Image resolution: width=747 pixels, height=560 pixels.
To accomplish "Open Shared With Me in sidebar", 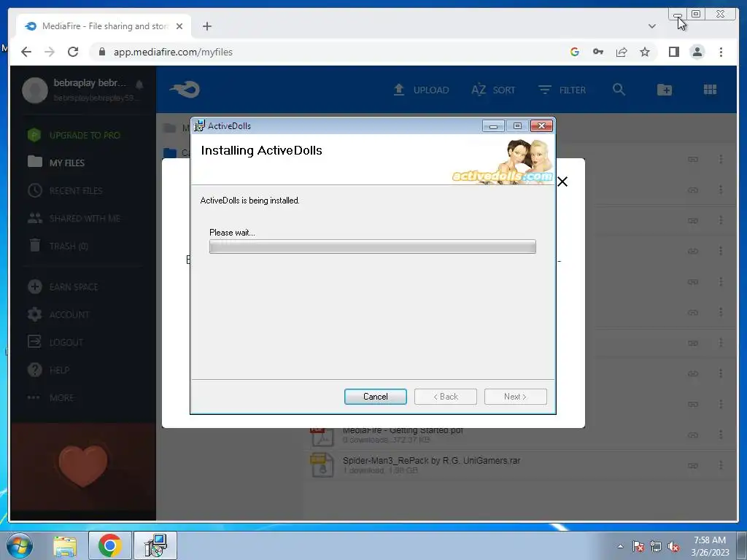I will point(74,218).
